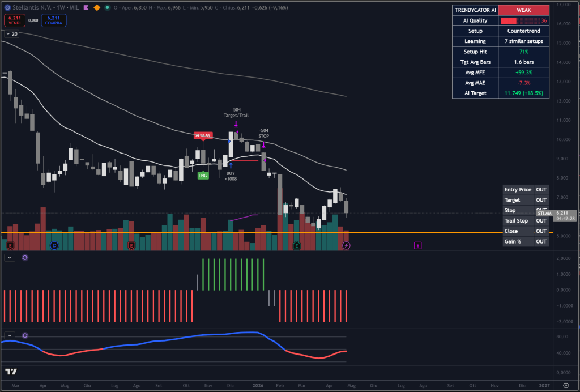
Task: Click the refresh icon in the histogram pane
Action: click(25, 258)
